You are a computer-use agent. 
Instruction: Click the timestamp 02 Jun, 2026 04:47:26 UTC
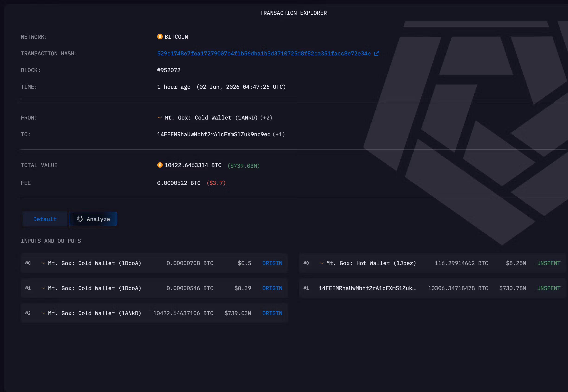tap(241, 87)
